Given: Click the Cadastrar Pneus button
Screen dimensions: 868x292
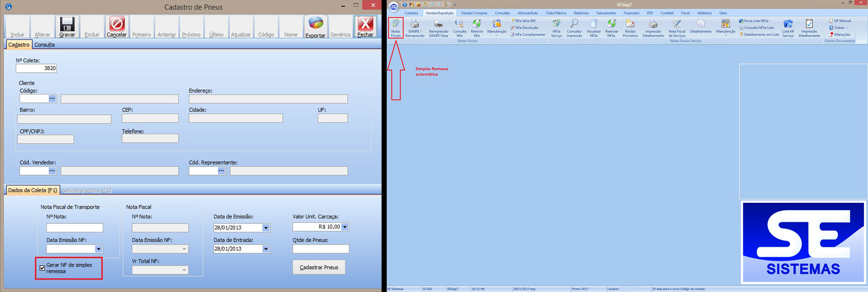Looking at the screenshot, I should tap(319, 267).
